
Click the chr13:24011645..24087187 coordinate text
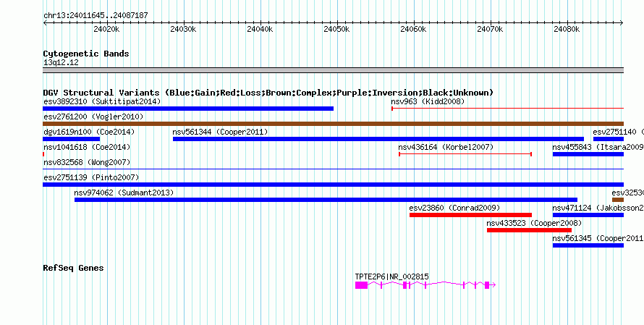pyautogui.click(x=96, y=16)
